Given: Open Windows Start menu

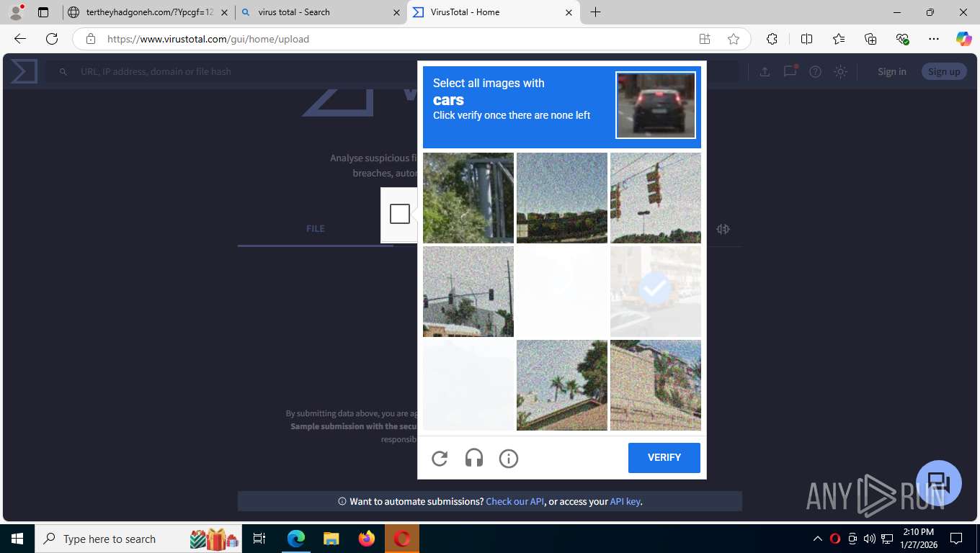Looking at the screenshot, I should pyautogui.click(x=17, y=539).
